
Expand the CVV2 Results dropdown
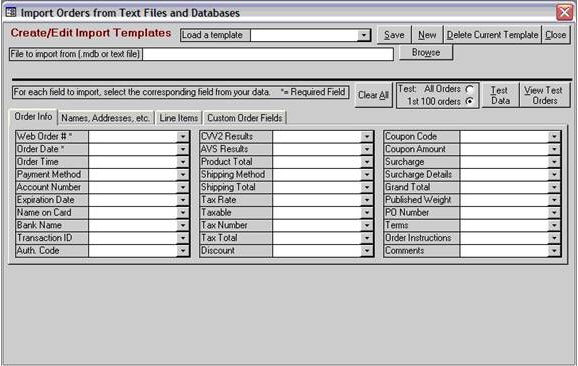[x=367, y=137]
